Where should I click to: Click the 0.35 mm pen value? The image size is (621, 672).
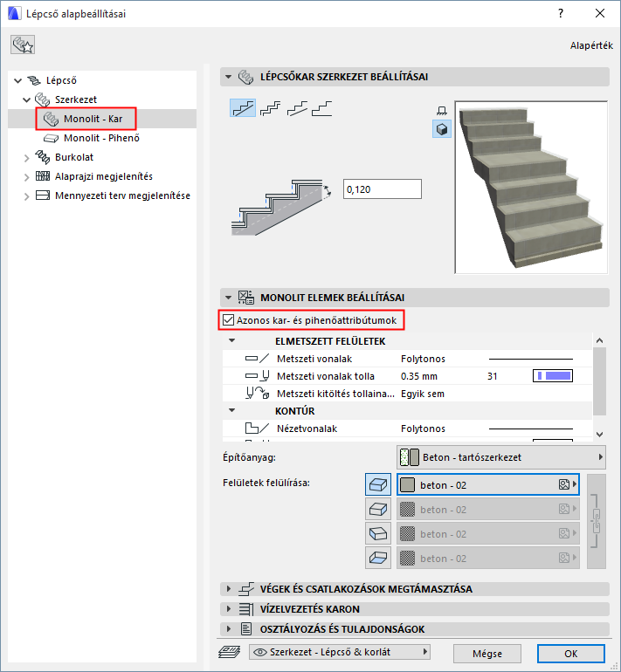pyautogui.click(x=419, y=376)
